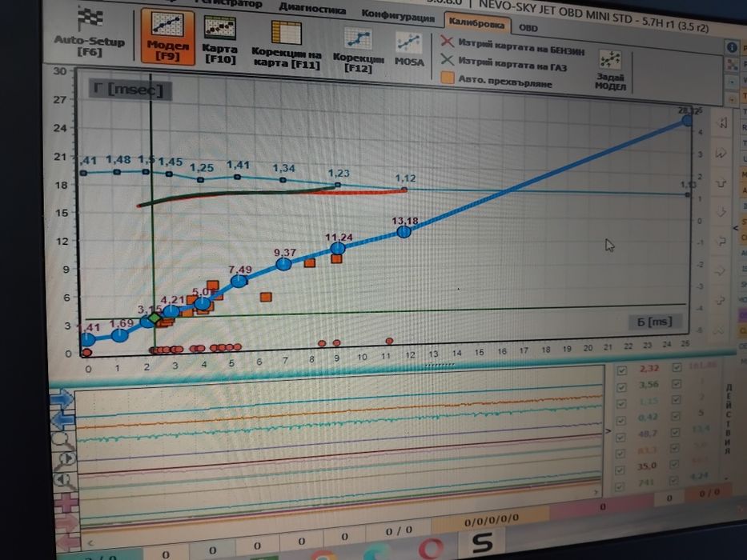The width and height of the screenshot is (747, 560).
Task: Open Корекции на карта [F11]
Action: pyautogui.click(x=287, y=46)
